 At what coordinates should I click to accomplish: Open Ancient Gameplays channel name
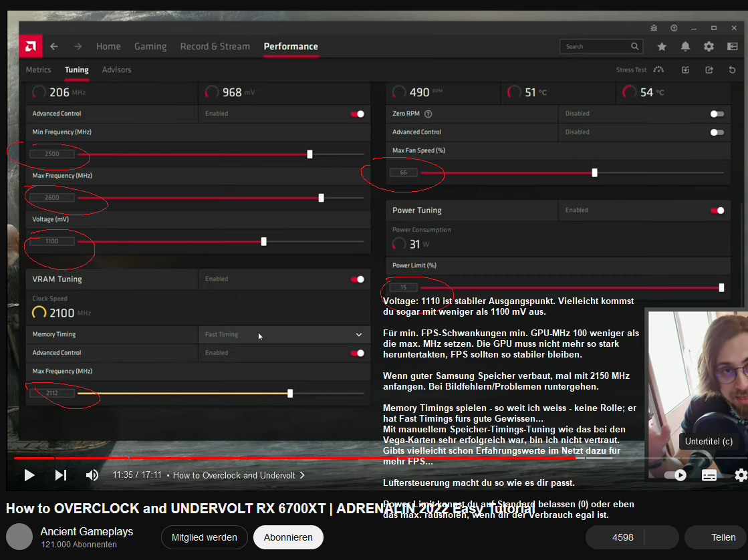(x=87, y=531)
